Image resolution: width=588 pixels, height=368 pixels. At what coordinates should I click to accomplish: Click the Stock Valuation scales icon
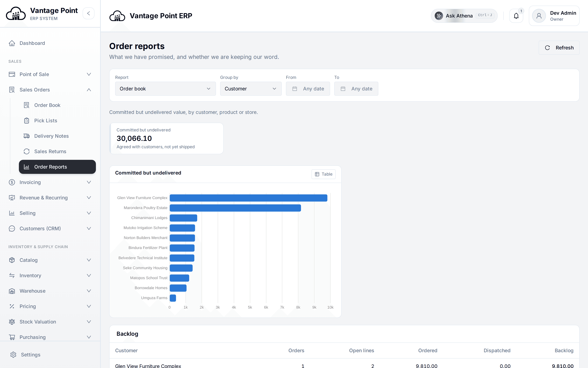12,322
